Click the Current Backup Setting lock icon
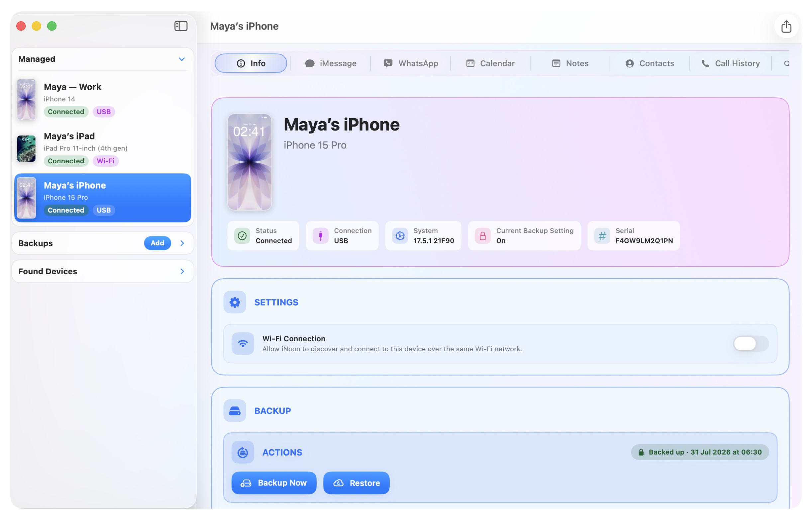Viewport: 812px width, 520px height. [482, 236]
